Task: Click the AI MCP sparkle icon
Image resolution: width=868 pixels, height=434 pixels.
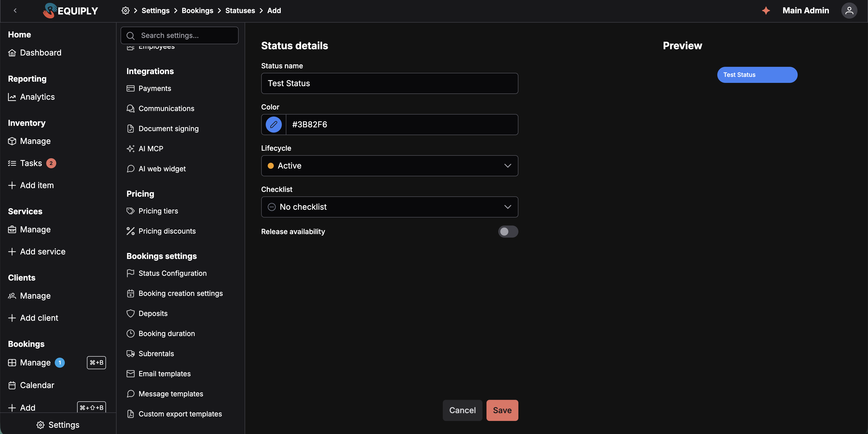Action: [130, 149]
